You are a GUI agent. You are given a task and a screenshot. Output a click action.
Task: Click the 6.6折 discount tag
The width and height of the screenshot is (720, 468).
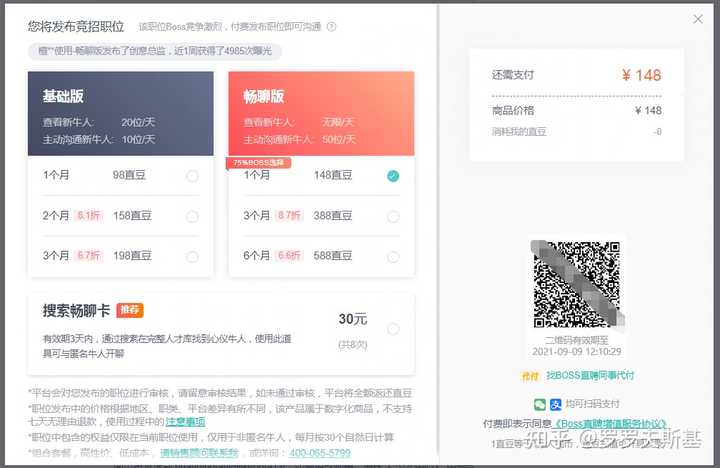[x=289, y=255]
